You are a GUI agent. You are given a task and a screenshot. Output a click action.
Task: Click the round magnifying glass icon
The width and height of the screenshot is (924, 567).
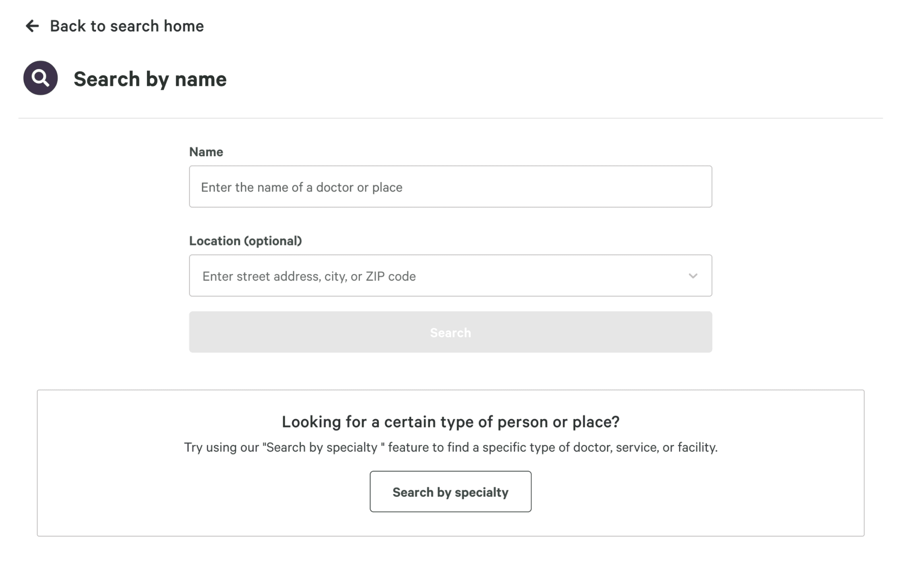coord(40,78)
